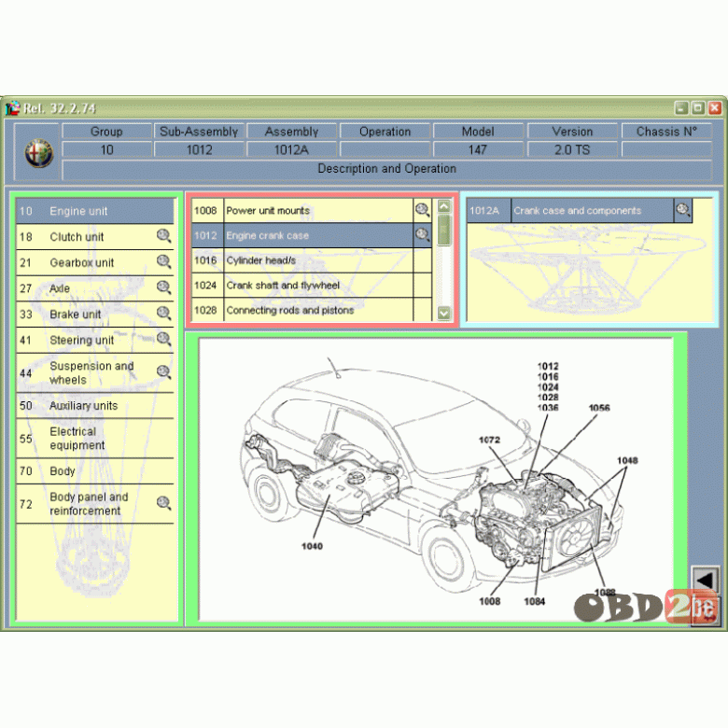Screen dimensions: 728x728
Task: Select group 27 Axle
Action: point(95,288)
